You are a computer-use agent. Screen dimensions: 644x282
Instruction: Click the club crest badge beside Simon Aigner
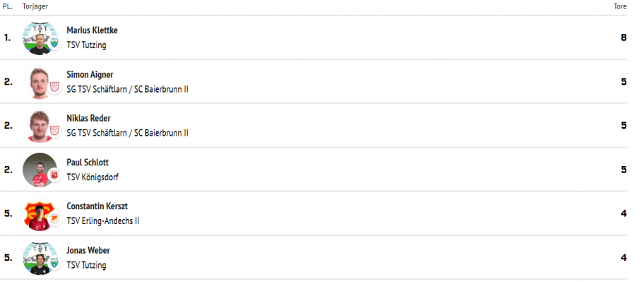pos(54,87)
